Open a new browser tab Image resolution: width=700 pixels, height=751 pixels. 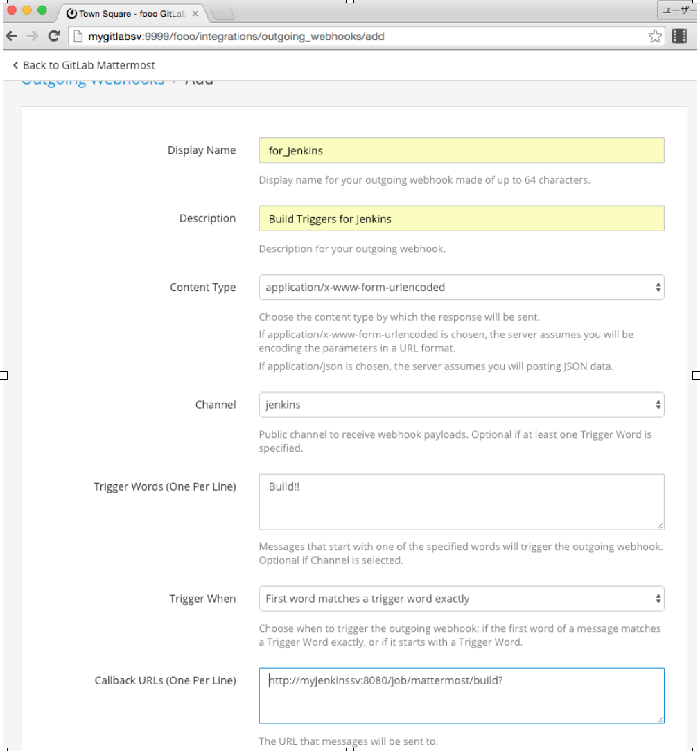point(222,12)
